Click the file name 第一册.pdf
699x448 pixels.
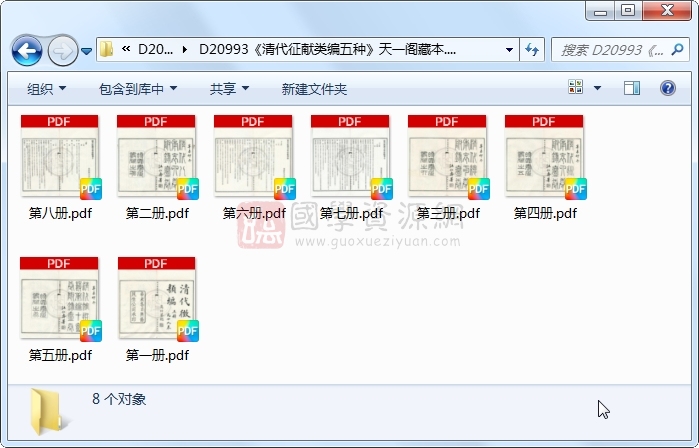(x=157, y=355)
